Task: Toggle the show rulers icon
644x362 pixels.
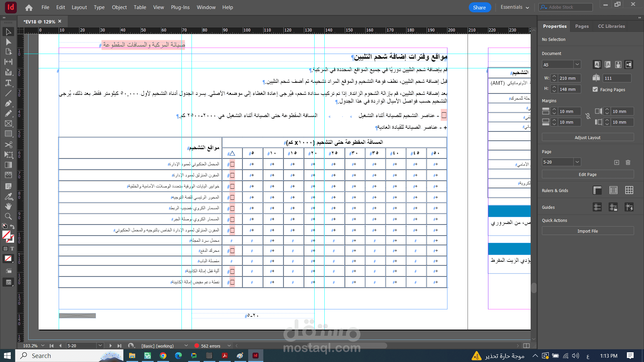Action: click(597, 190)
